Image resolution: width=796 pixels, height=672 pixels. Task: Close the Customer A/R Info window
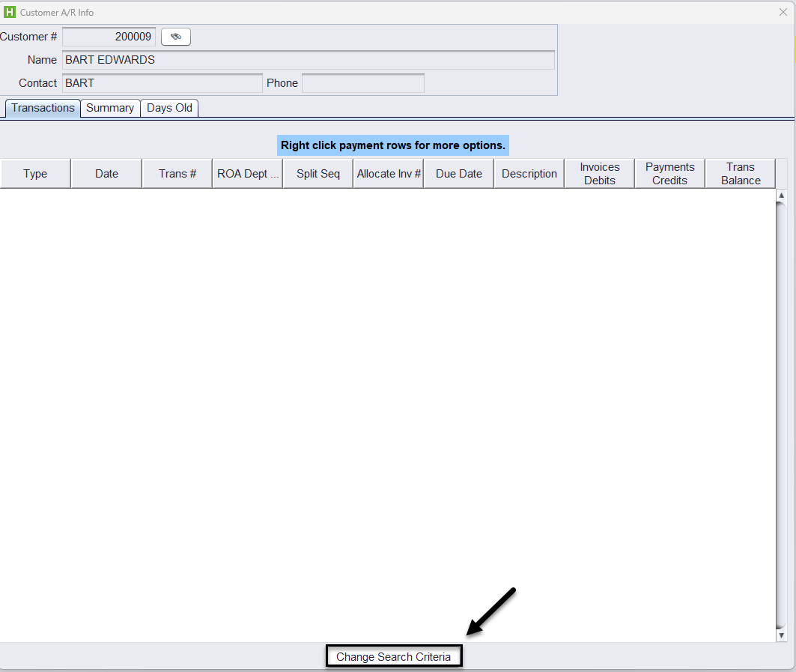783,12
